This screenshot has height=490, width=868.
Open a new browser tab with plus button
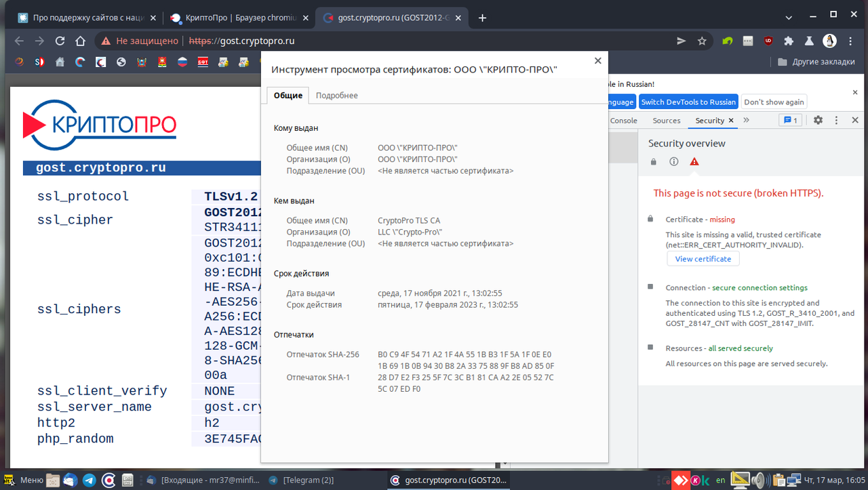click(x=483, y=18)
